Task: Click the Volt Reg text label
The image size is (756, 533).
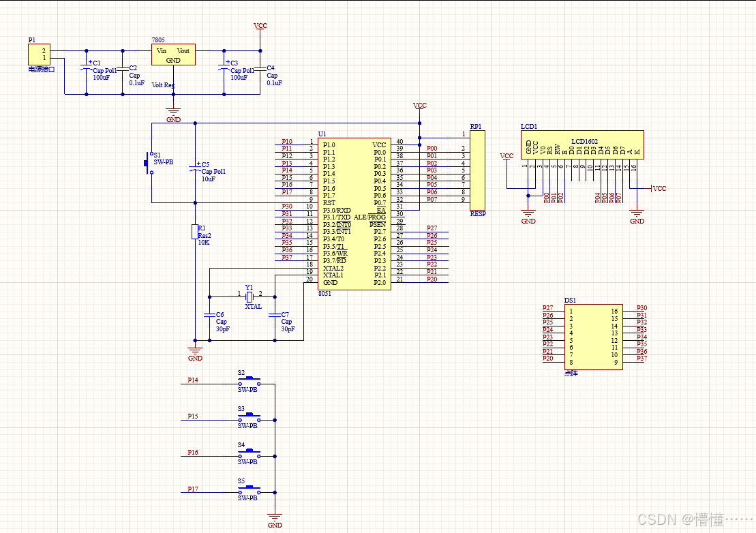Action: pos(163,85)
